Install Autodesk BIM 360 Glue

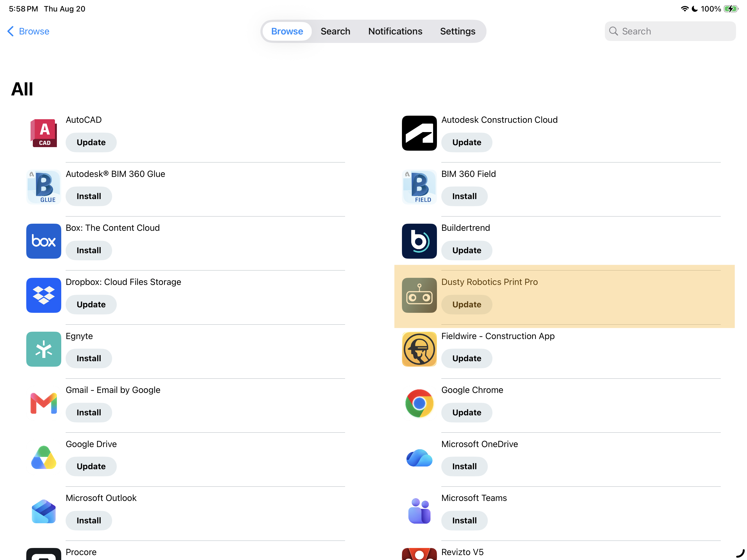tap(89, 196)
